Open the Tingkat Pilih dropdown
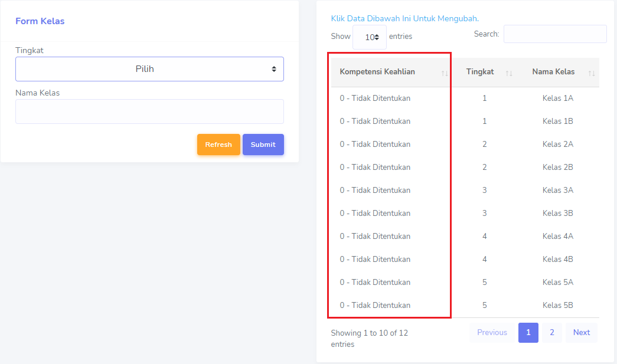617x364 pixels. tap(149, 69)
